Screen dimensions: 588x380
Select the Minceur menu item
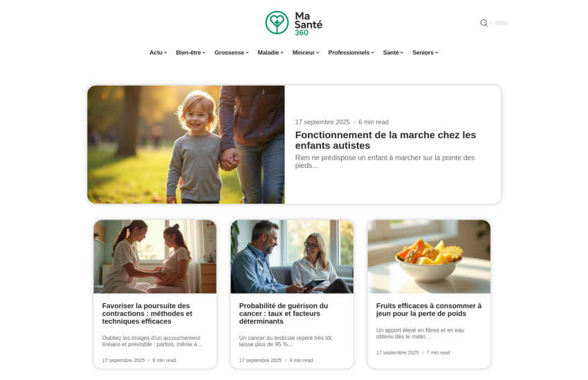click(x=306, y=53)
